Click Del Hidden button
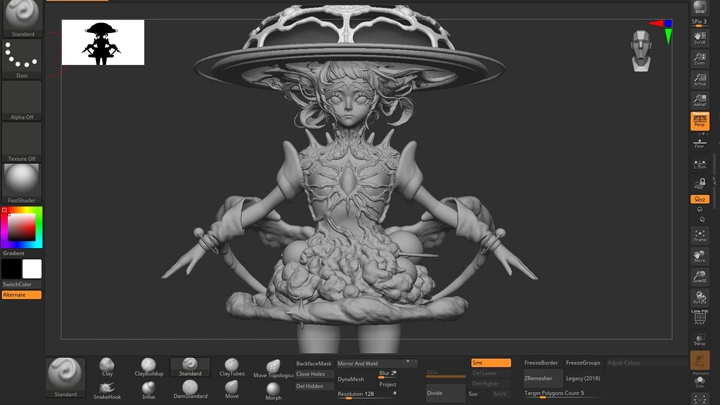Screen dimensions: 720x405 (314, 386)
